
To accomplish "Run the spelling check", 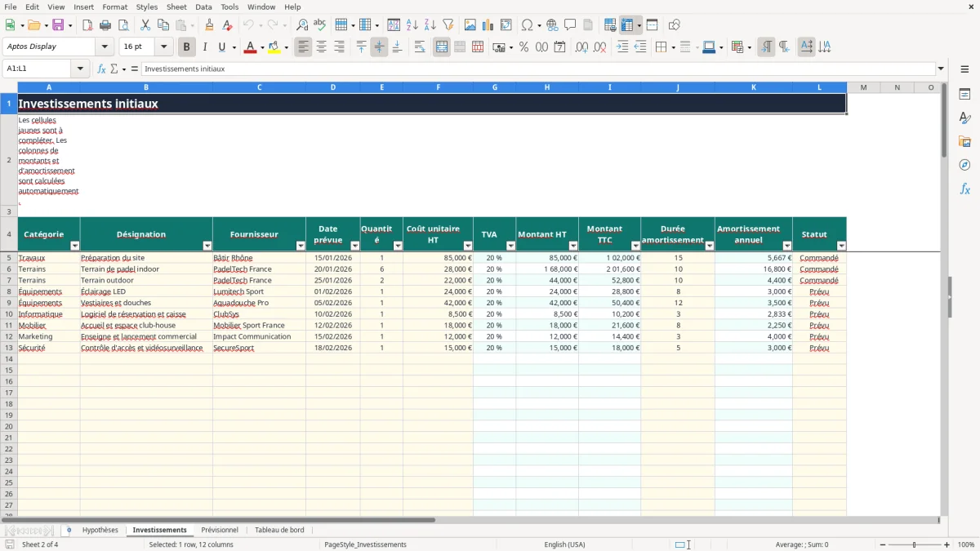I will 319,25.
